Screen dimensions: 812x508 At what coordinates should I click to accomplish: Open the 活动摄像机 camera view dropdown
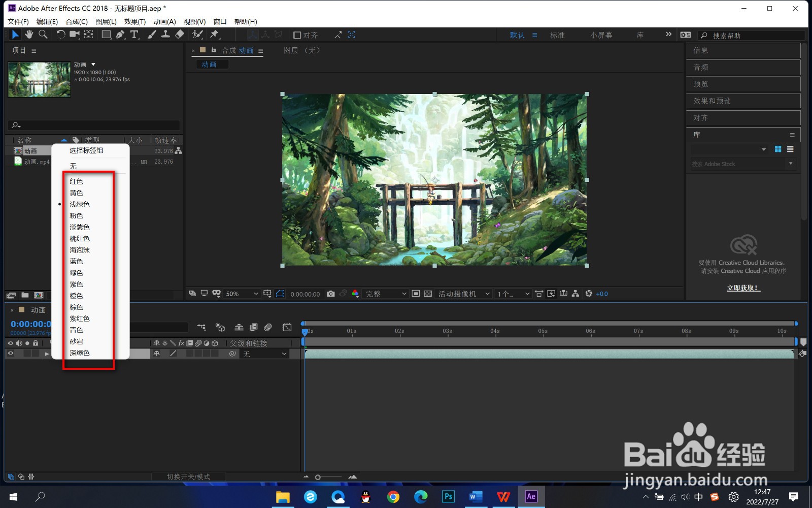tap(464, 294)
